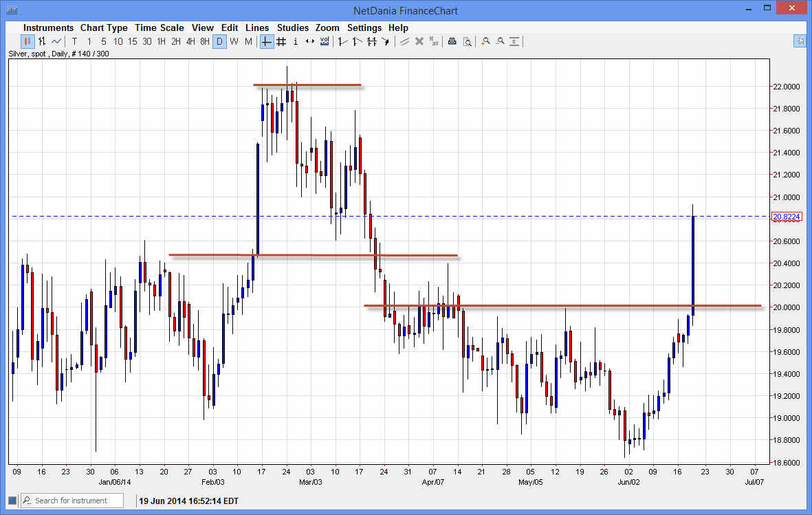Select the line chart type icon
Image resolution: width=812 pixels, height=515 pixels.
[x=55, y=41]
